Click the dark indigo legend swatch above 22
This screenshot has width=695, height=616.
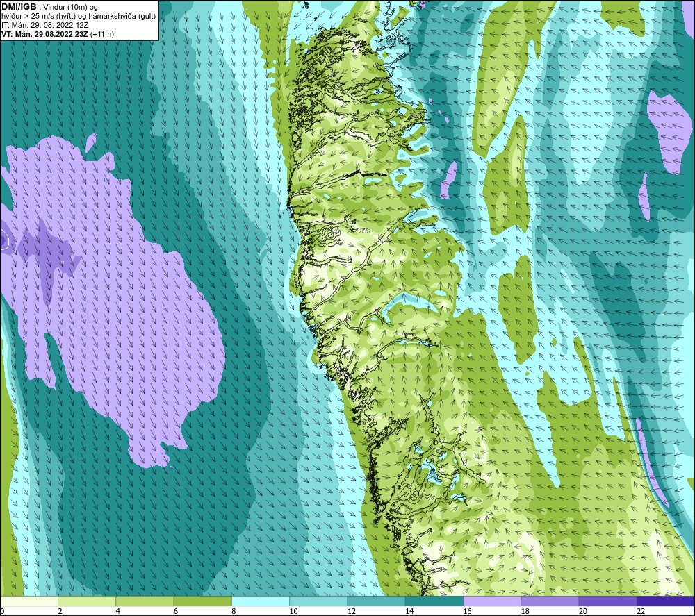click(666, 601)
